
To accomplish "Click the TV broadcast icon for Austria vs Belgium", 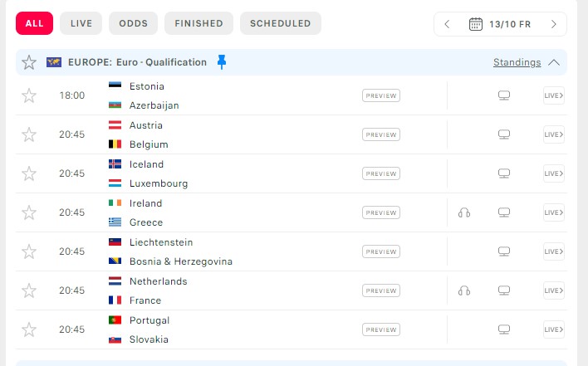I will coord(503,134).
